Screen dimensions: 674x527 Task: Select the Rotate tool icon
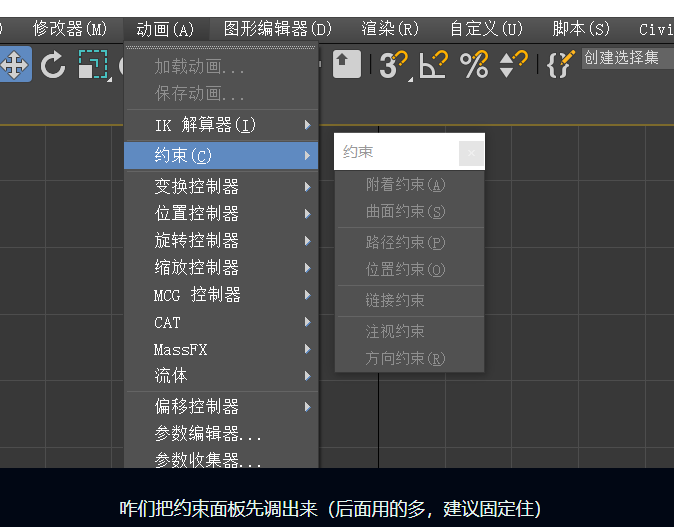click(x=53, y=65)
